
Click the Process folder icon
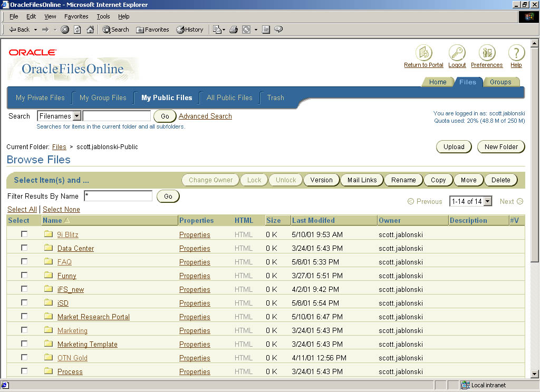point(49,371)
